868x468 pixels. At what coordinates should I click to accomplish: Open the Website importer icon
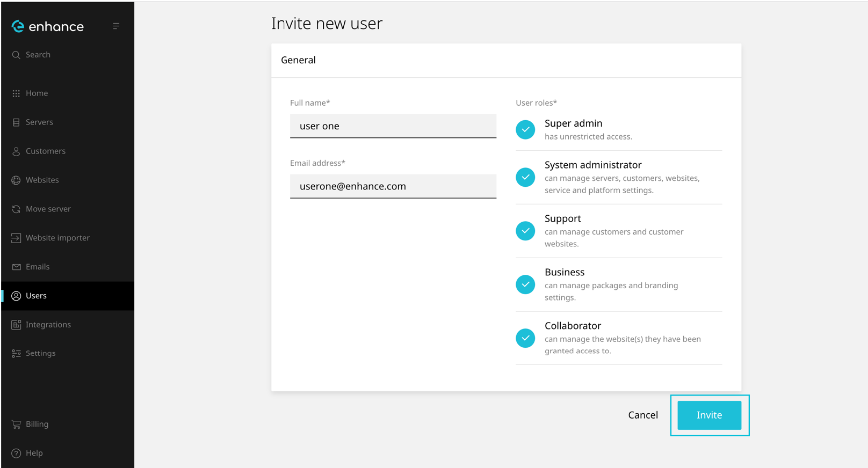tap(16, 238)
